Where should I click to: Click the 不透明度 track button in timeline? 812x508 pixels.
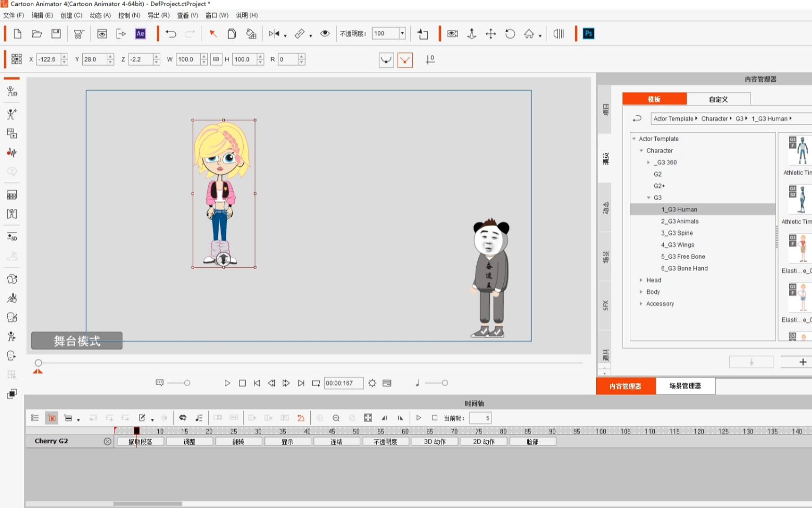pos(385,441)
